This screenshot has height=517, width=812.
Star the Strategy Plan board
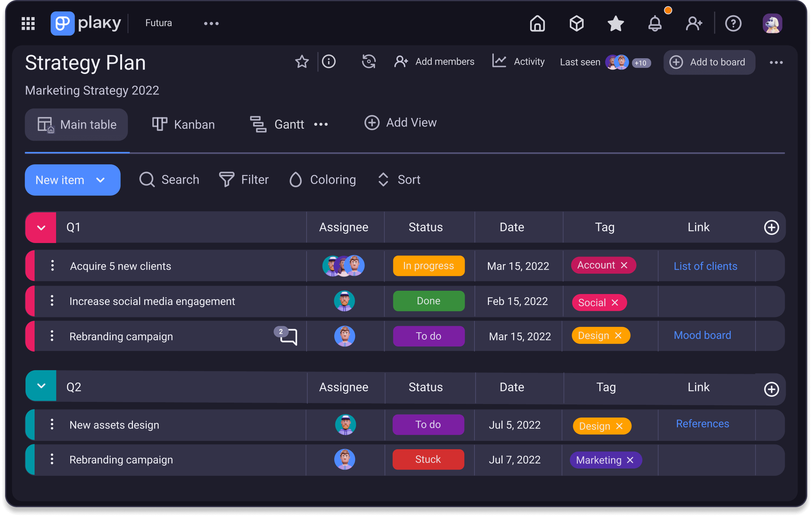[301, 62]
